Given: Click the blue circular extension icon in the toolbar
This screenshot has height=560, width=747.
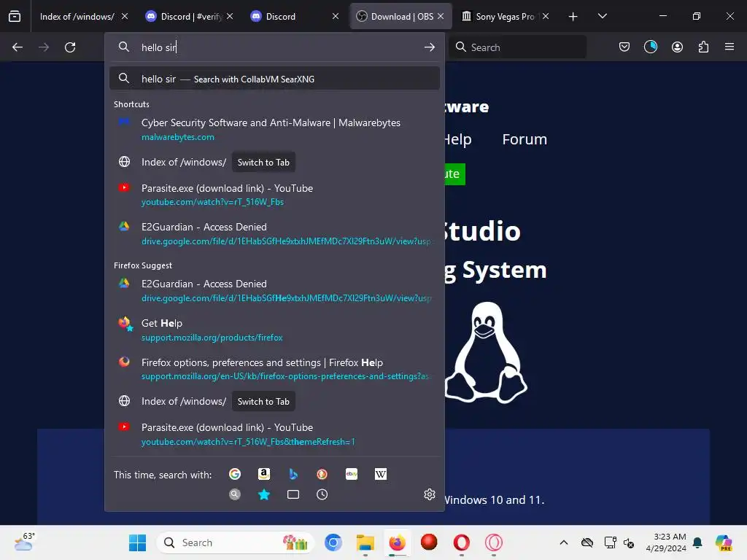Looking at the screenshot, I should point(650,47).
